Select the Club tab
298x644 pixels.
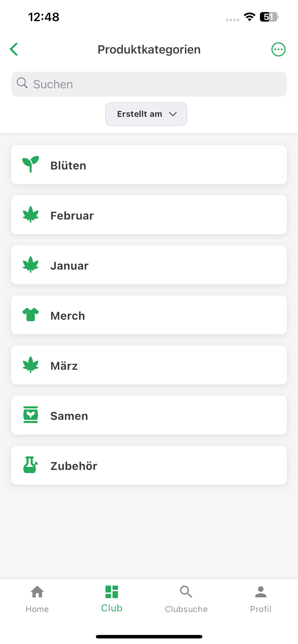[x=112, y=599]
